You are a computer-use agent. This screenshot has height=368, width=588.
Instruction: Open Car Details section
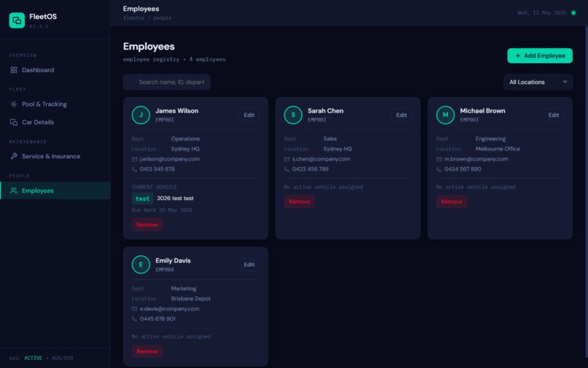point(55,122)
